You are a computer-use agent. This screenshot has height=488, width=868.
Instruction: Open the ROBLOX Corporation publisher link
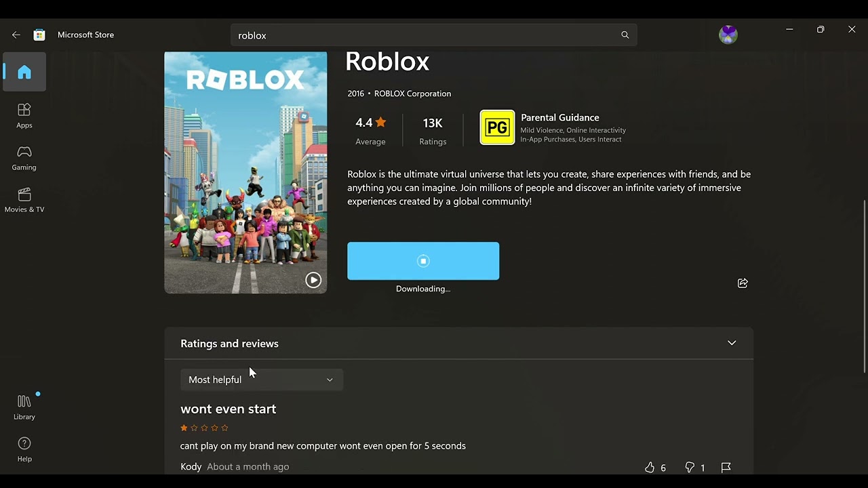[x=412, y=94]
